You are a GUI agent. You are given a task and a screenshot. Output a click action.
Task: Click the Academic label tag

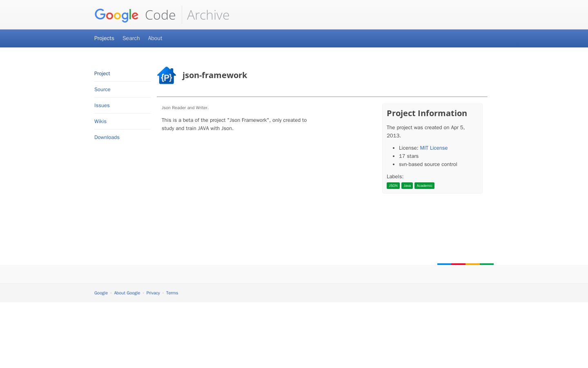(x=425, y=186)
